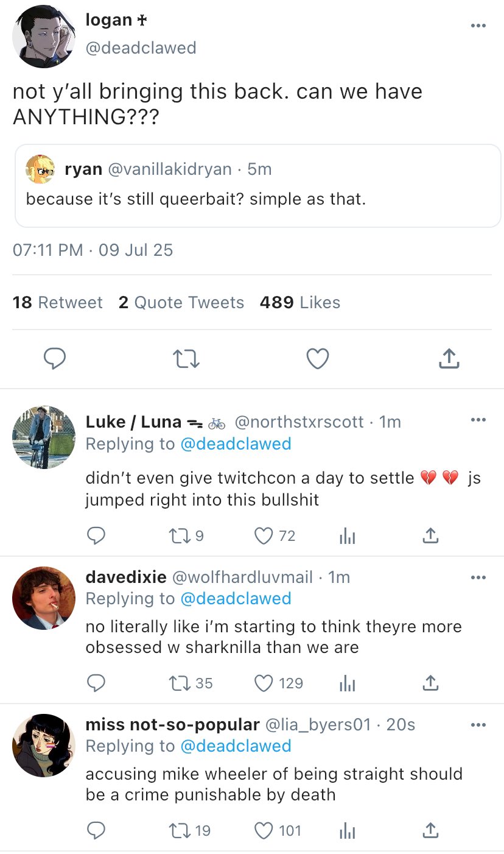This screenshot has height=854, width=504.
Task: Open more options on logan's tweet
Action: click(478, 26)
